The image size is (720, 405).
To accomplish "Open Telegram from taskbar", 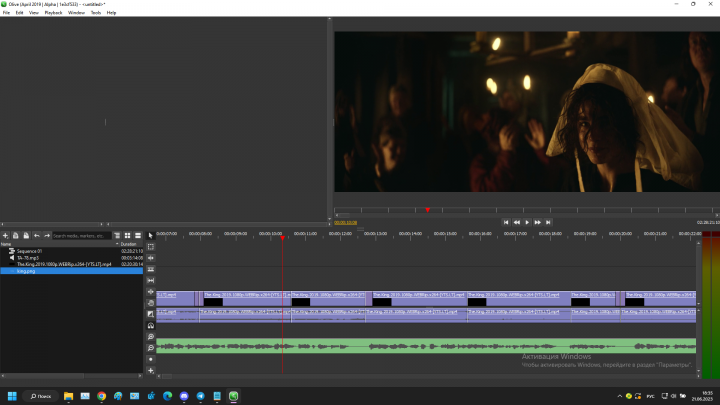I will tap(201, 396).
